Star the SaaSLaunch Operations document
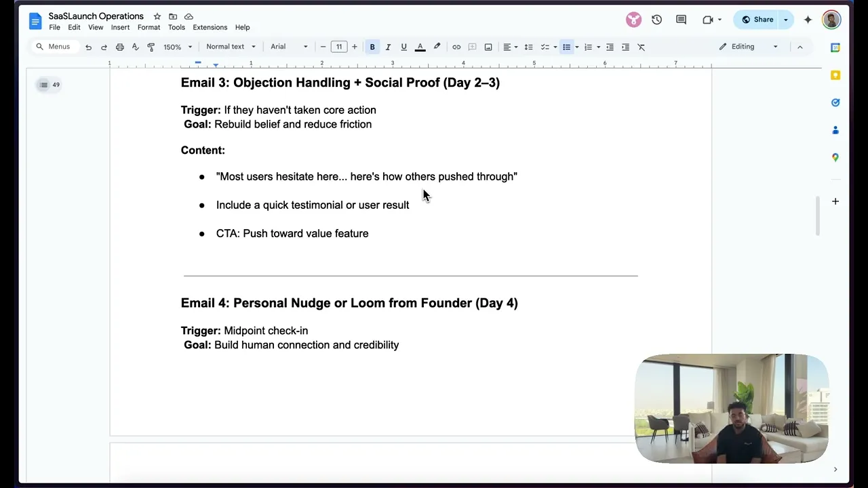The image size is (868, 488). pyautogui.click(x=157, y=16)
